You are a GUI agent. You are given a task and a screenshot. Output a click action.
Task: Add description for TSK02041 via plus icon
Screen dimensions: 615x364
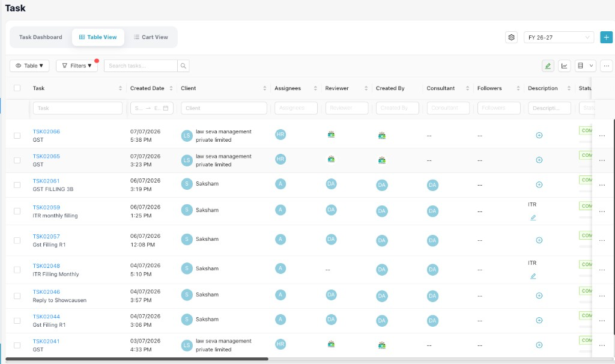(x=539, y=345)
